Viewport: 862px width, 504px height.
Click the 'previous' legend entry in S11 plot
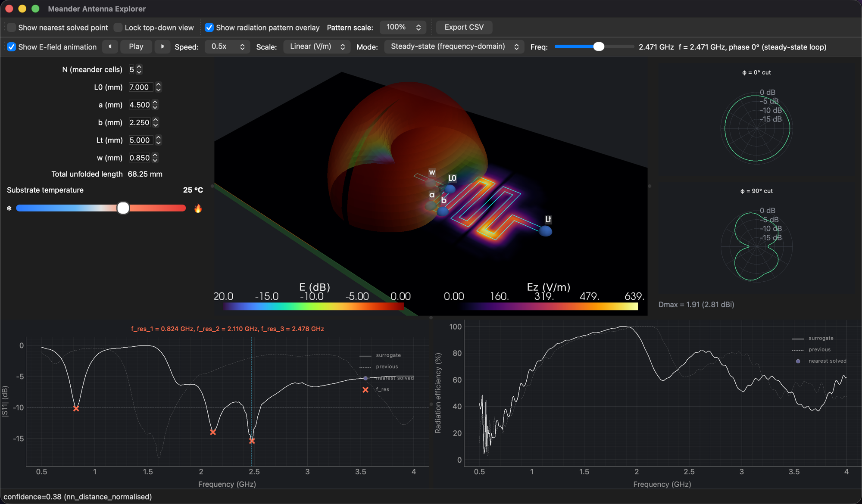pos(387,367)
